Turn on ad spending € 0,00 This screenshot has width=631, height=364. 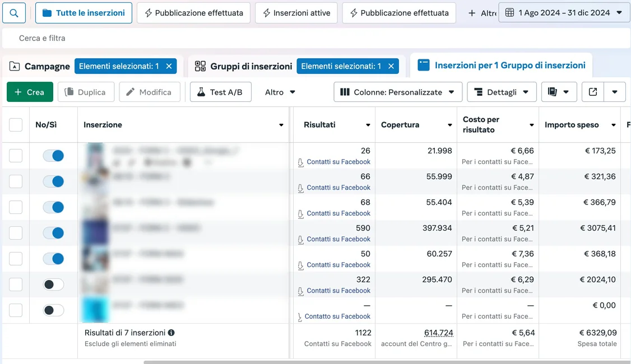point(54,310)
